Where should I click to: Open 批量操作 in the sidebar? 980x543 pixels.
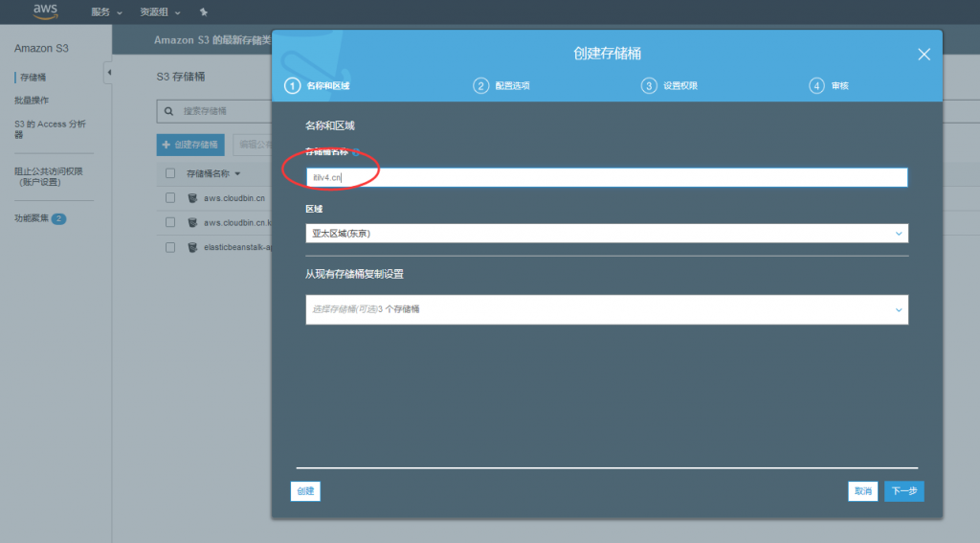[32, 101]
